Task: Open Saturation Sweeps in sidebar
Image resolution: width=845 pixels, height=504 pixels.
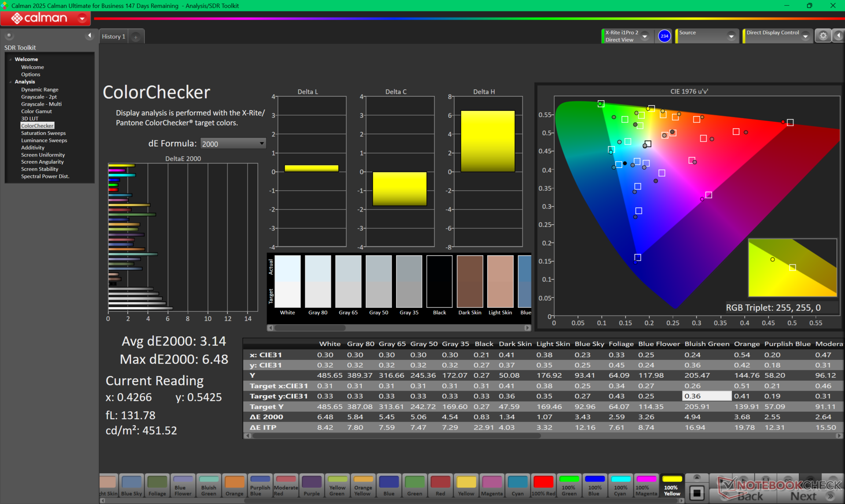Action: point(43,133)
